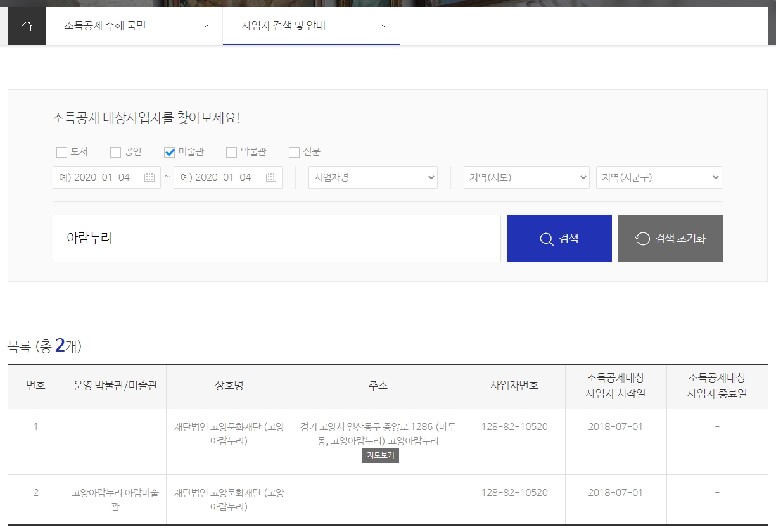Open the 소득공제 수혜 국민 menu
Viewport: 776px width, 532px height.
[134, 26]
